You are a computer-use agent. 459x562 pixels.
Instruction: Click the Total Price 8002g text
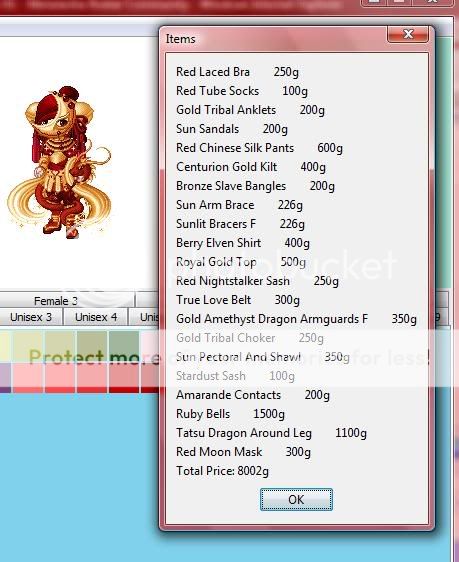point(222,471)
